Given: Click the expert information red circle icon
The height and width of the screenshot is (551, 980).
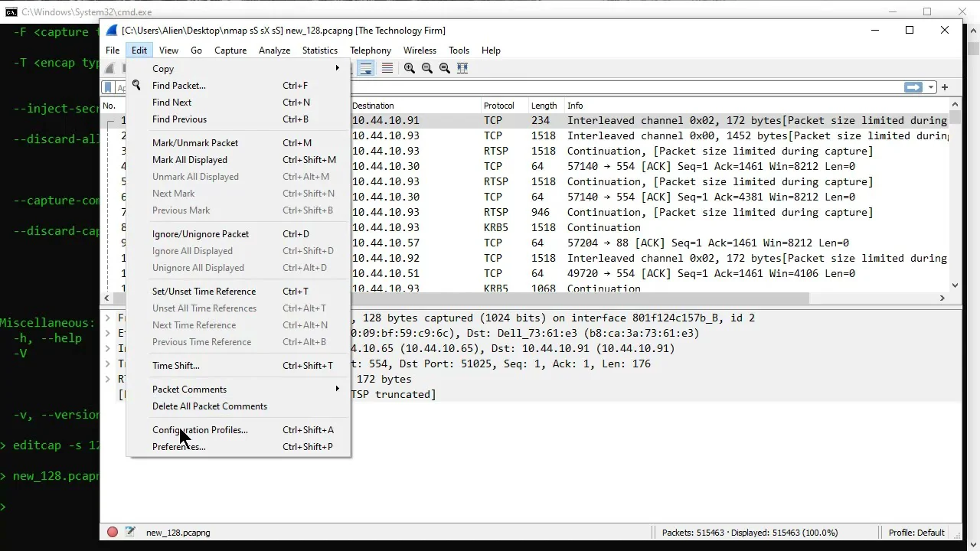Looking at the screenshot, I should coord(113,532).
